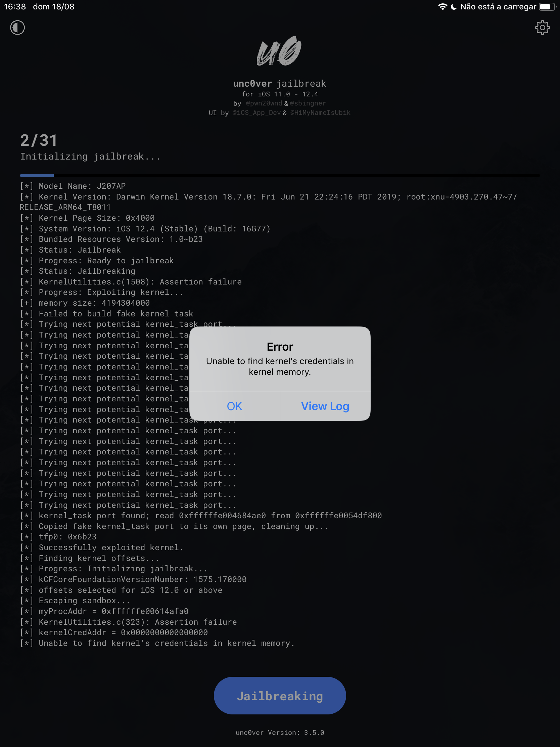Select the "offsets selected for iOS 12.0 or above" log line
This screenshot has height=747, width=560.
pyautogui.click(x=121, y=590)
